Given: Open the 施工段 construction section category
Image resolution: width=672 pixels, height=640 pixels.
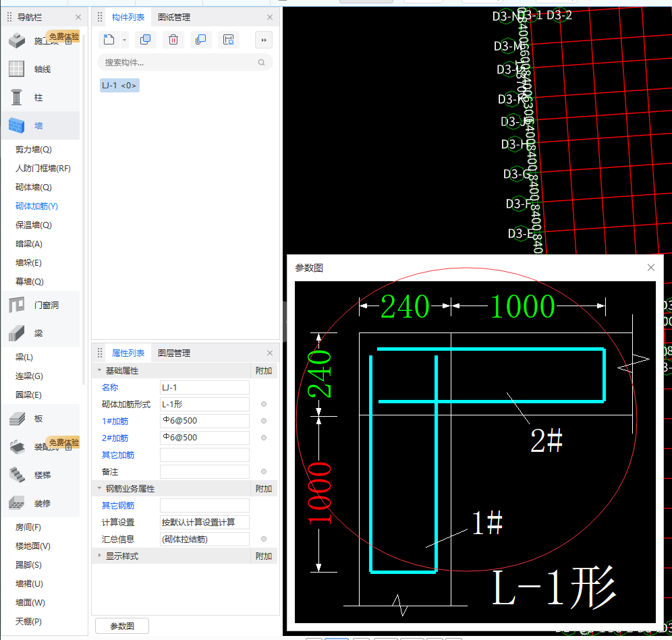Looking at the screenshot, I should pos(40,40).
